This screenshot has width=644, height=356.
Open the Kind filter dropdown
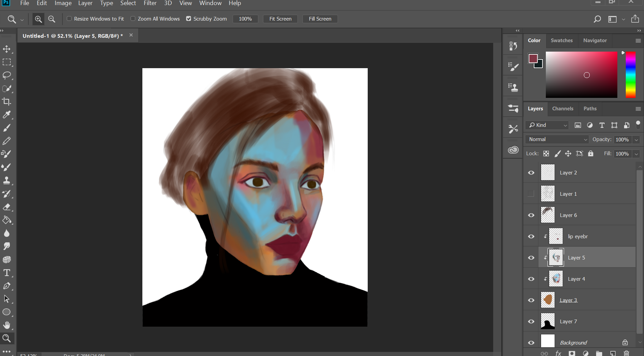[547, 125]
